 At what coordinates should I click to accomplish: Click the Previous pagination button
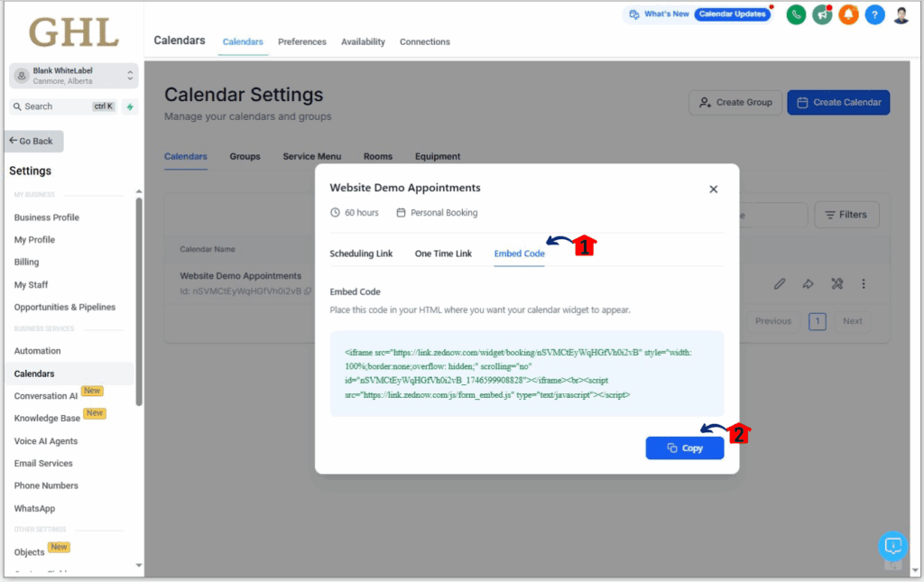[773, 321]
